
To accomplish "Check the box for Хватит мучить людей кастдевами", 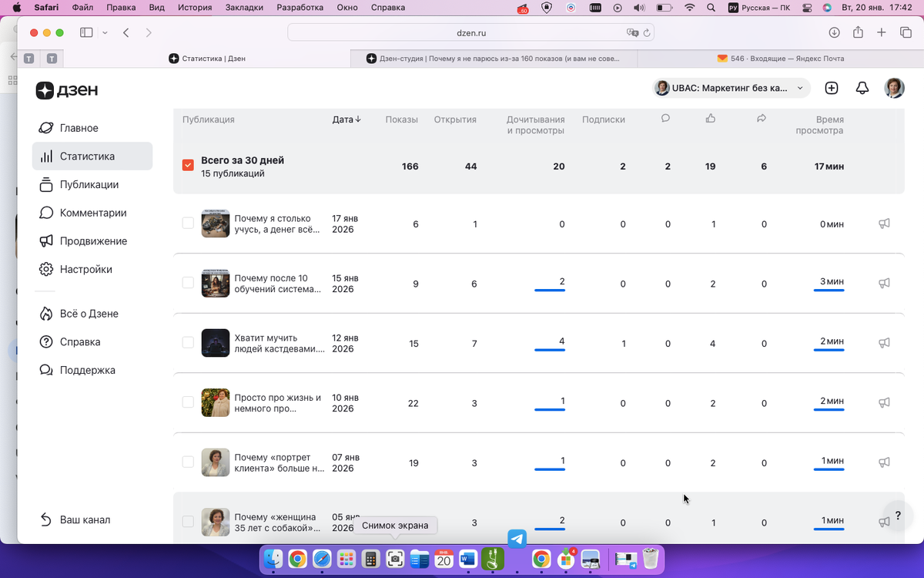I will click(x=188, y=342).
